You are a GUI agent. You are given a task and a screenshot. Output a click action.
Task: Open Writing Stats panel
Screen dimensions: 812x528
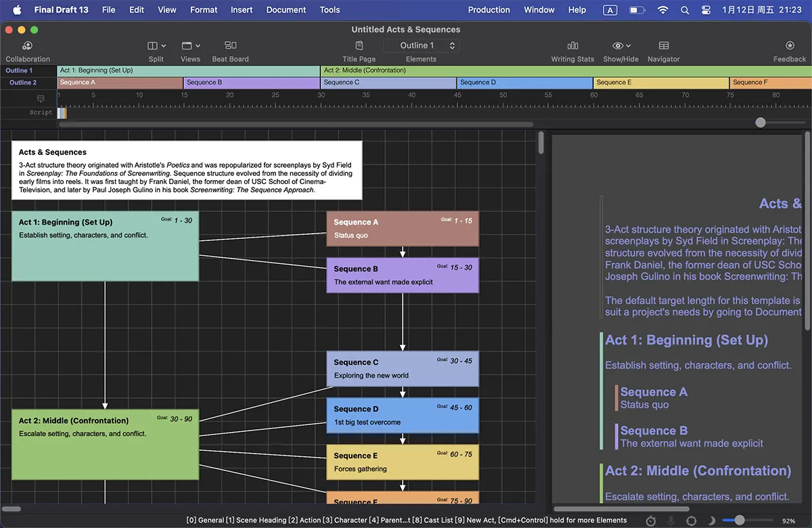pos(572,46)
